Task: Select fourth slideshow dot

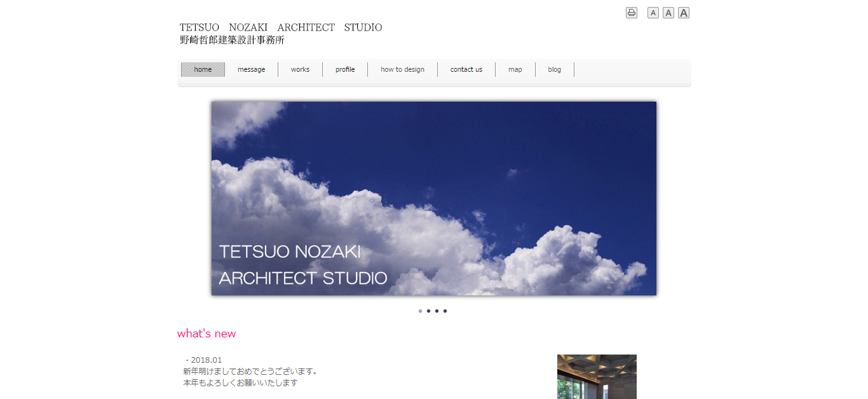Action: point(445,311)
